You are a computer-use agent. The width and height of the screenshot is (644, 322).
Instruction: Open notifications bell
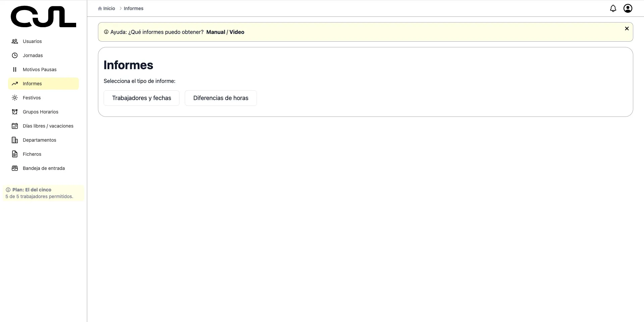point(613,8)
